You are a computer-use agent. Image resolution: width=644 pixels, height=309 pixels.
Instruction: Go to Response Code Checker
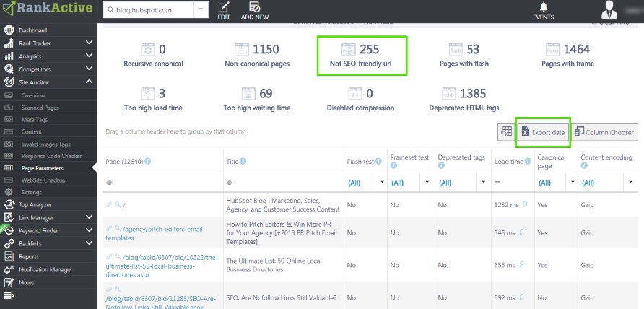tap(52, 155)
